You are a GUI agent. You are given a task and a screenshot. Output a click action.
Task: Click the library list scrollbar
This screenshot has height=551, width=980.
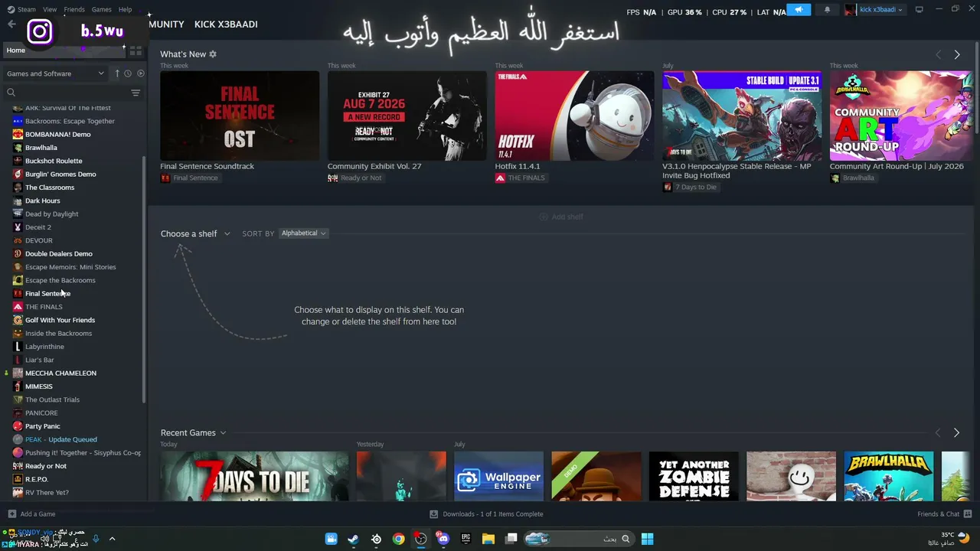[x=144, y=279]
